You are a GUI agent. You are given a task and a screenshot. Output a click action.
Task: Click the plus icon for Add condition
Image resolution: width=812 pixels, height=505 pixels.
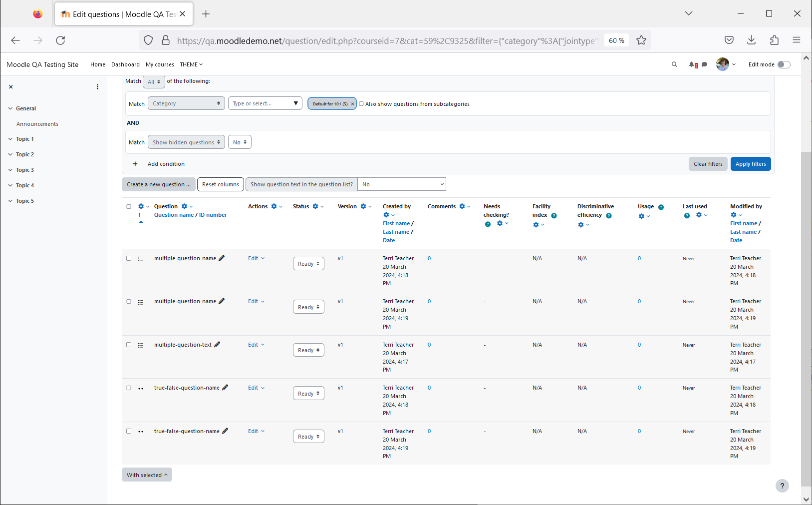tap(135, 164)
